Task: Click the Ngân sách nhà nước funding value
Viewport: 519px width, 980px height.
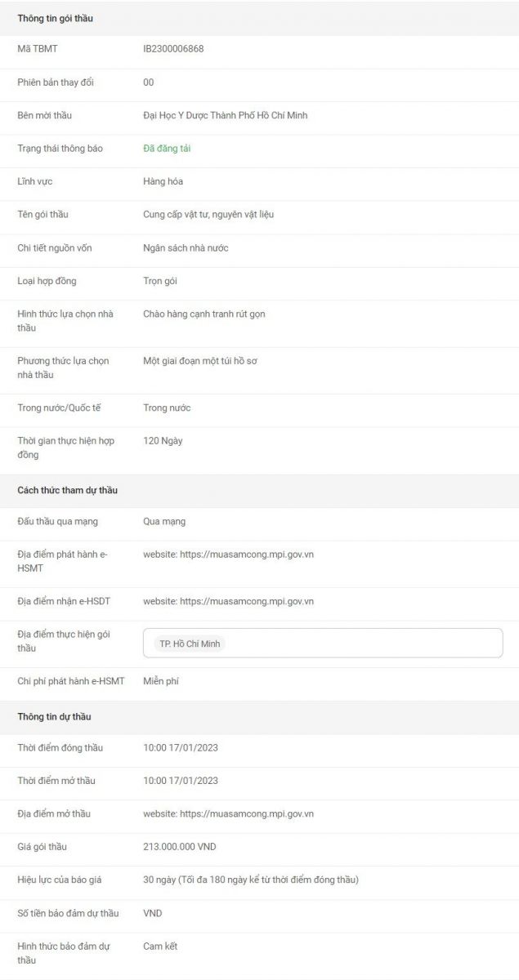Action: pos(186,248)
